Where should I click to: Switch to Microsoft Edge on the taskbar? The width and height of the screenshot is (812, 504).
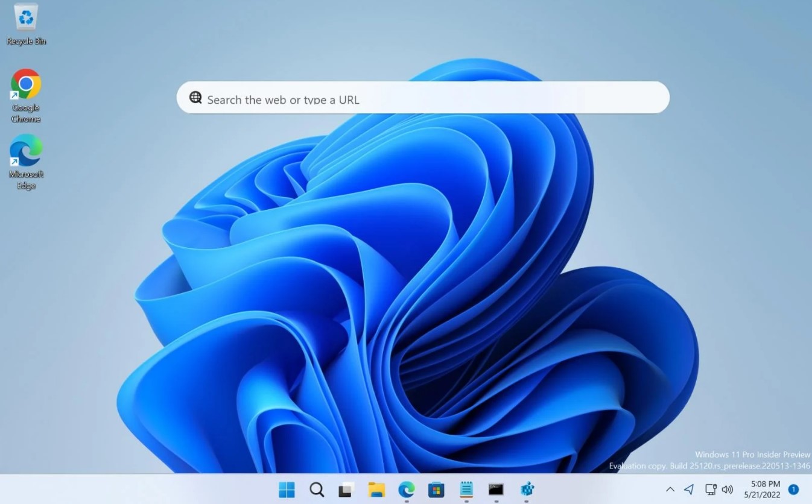(407, 490)
